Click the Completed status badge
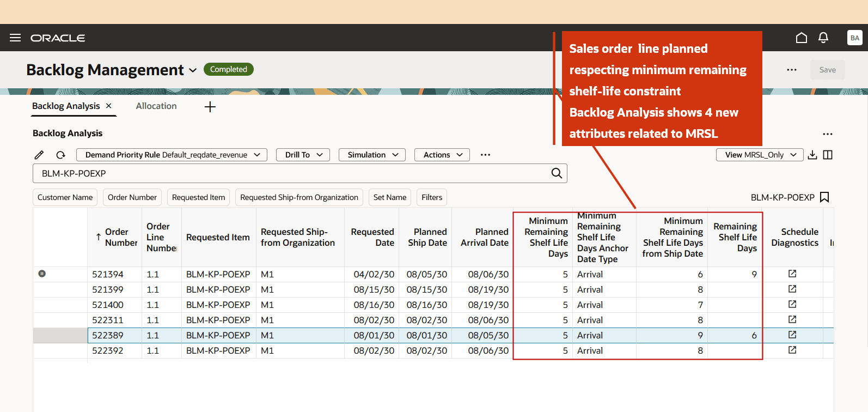 229,69
